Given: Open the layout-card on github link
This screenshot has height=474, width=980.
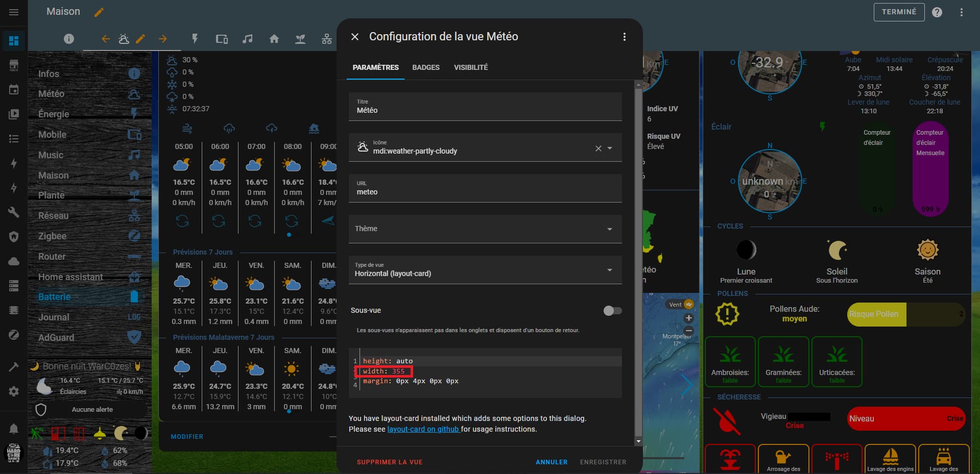Looking at the screenshot, I should [423, 429].
